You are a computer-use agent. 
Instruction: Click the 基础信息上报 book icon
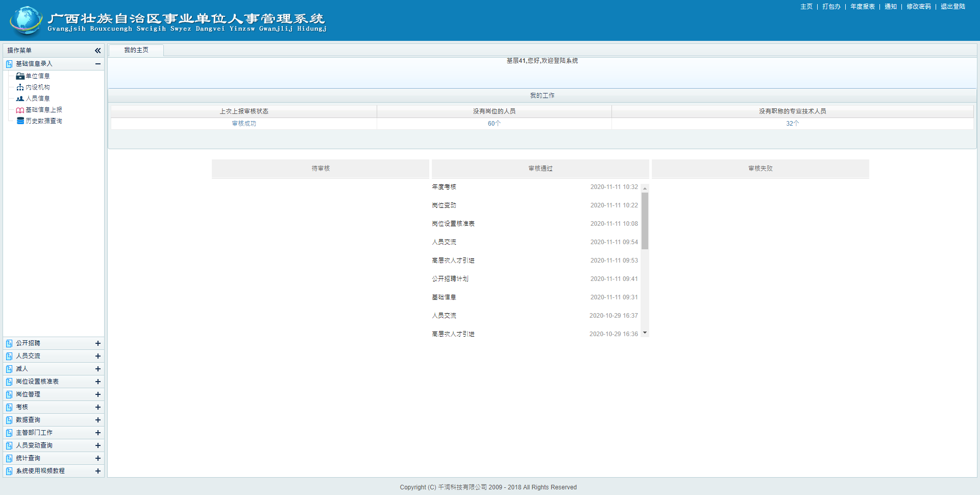20,110
